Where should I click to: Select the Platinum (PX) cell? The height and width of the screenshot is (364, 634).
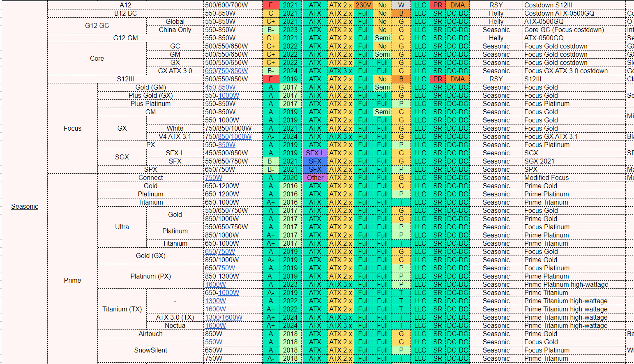click(151, 276)
